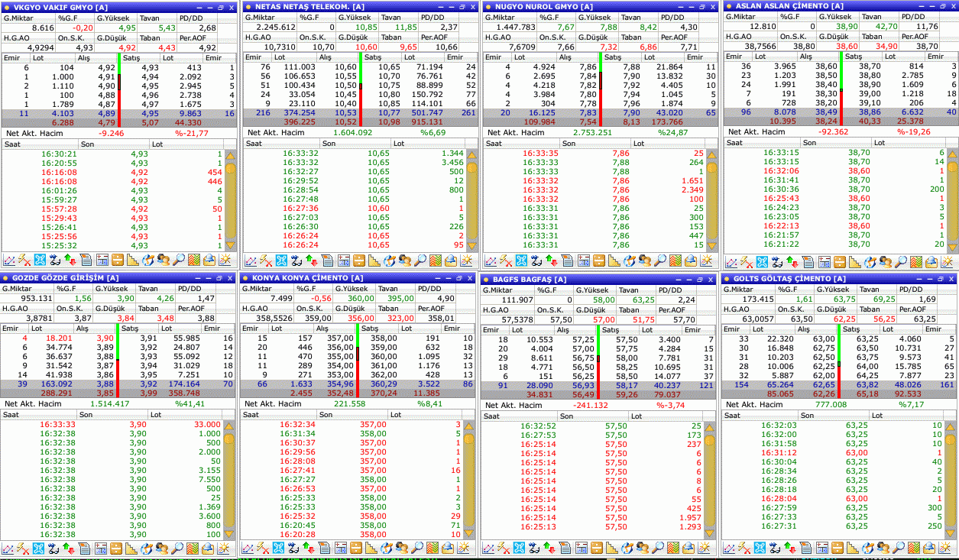Click star chart icon in NUGYO toolbar
The width and height of the screenshot is (959, 560).
pyautogui.click(x=705, y=261)
